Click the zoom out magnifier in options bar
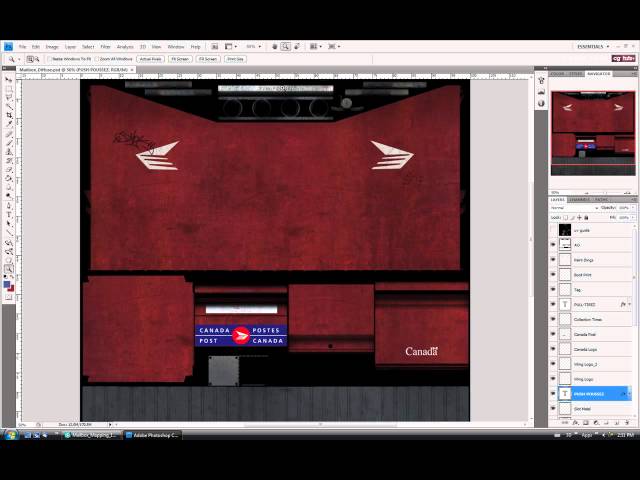The image size is (640, 480). (36, 59)
